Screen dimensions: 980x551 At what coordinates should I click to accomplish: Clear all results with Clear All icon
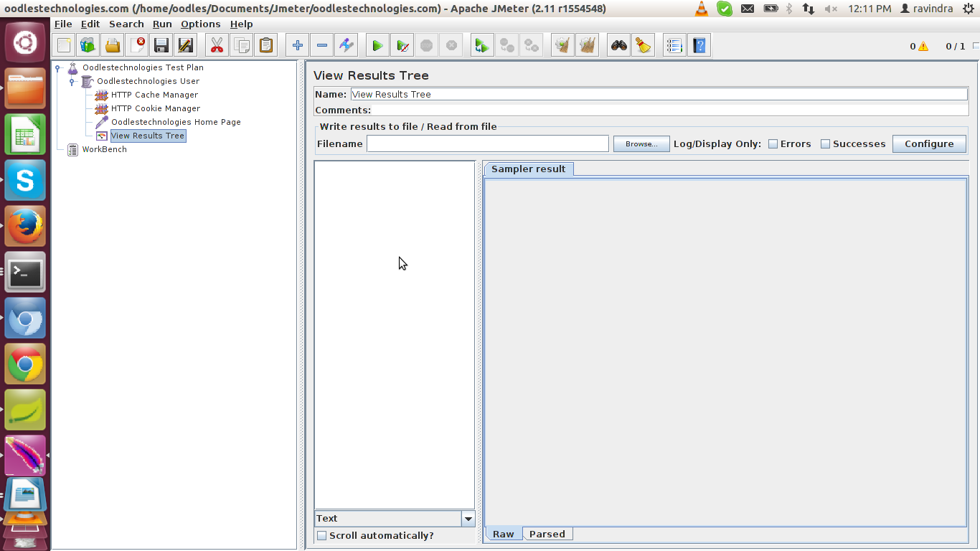(x=588, y=46)
